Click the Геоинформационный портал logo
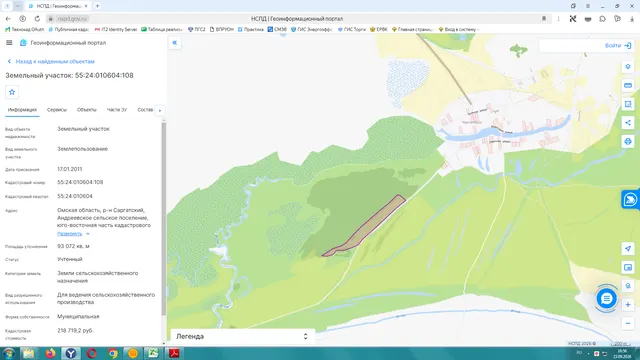 [23, 42]
